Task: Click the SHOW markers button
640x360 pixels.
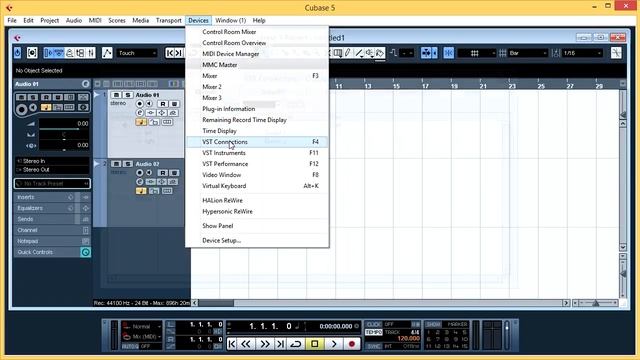Action: pos(433,324)
